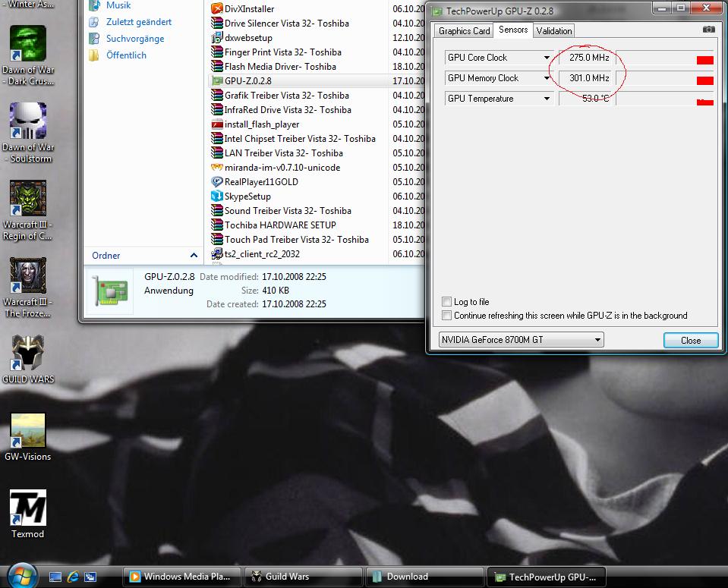Select the ts2_client_rc2_2032 file icon
Viewport: 728px width, 588px height.
(x=217, y=253)
